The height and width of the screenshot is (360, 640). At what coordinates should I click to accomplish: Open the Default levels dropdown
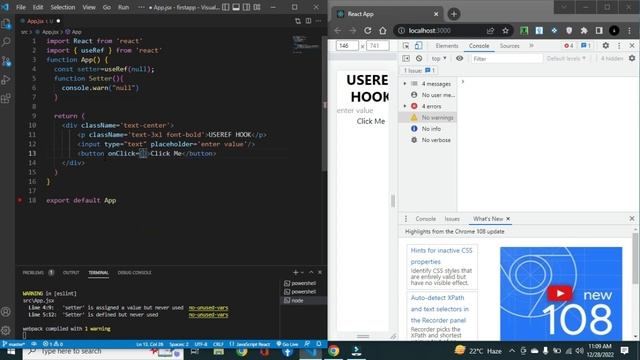tap(567, 58)
